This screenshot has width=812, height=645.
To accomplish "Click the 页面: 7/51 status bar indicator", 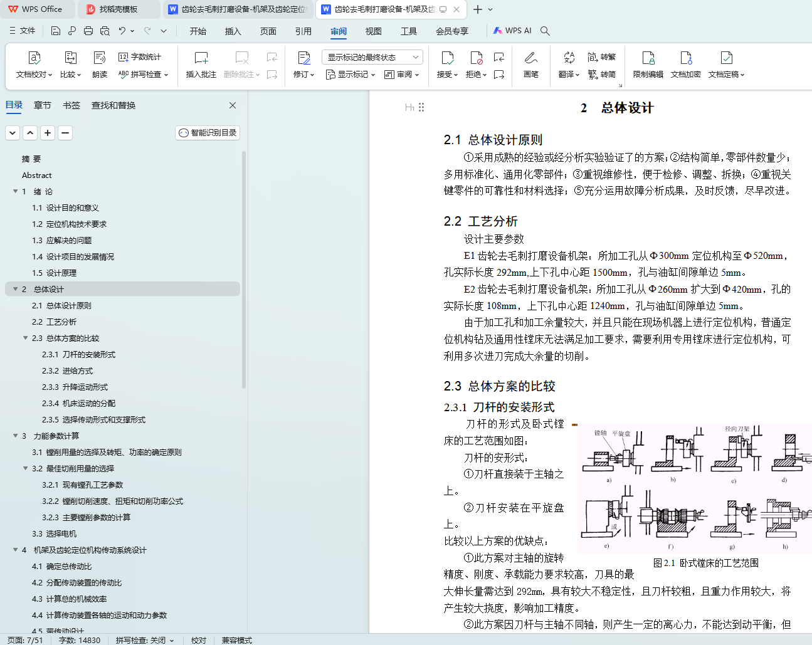I will pyautogui.click(x=26, y=640).
